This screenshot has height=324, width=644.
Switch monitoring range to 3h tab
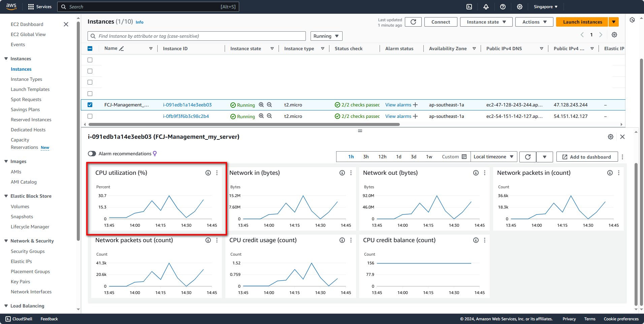coord(366,156)
